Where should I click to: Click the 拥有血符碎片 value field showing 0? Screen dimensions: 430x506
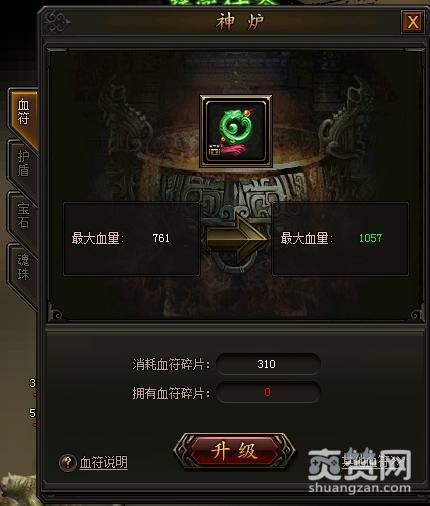268,392
